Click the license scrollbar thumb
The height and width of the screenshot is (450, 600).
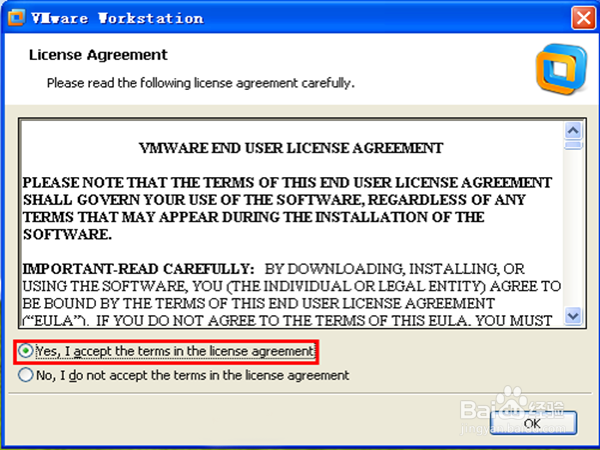(x=573, y=145)
